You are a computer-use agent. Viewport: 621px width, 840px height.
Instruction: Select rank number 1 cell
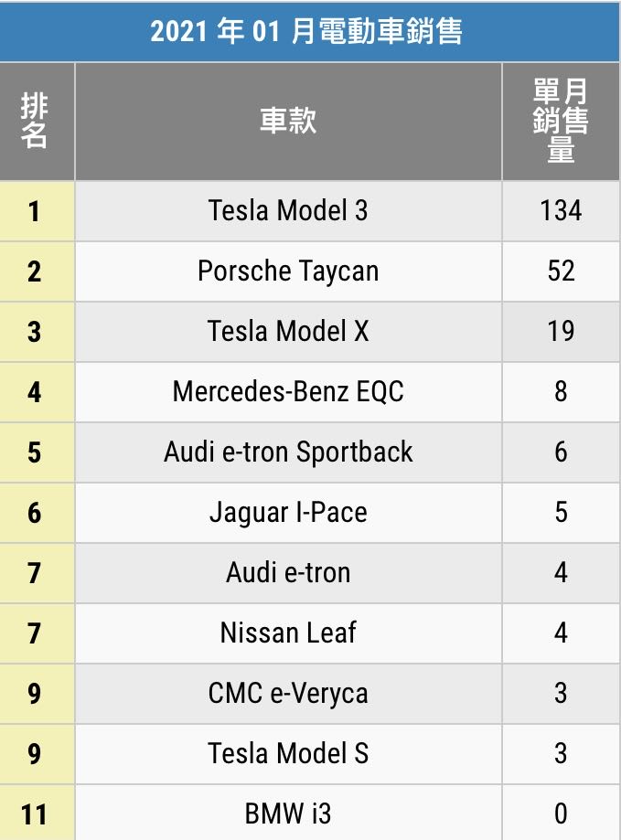coord(35,211)
